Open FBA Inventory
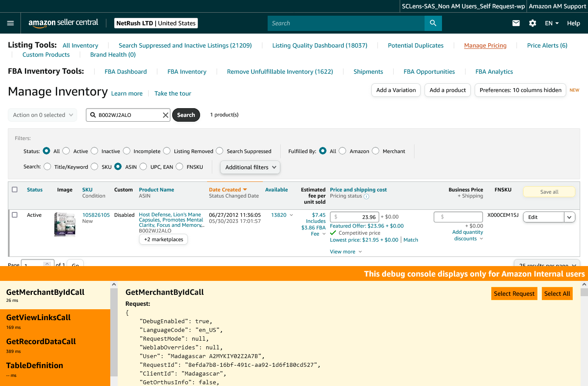The width and height of the screenshot is (588, 386). coord(187,72)
